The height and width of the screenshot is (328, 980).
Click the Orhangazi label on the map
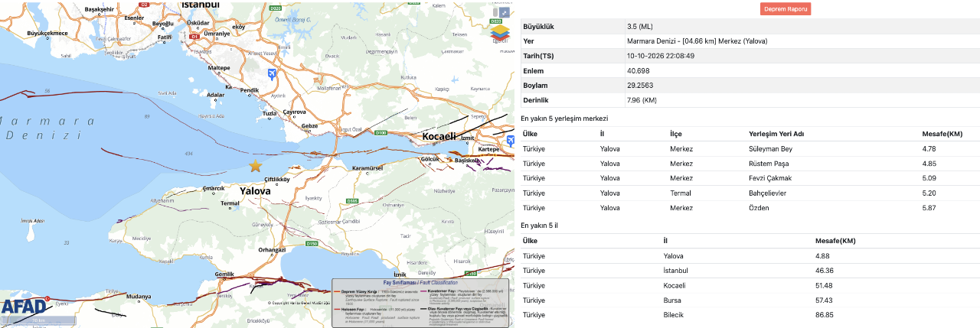[x=272, y=249]
